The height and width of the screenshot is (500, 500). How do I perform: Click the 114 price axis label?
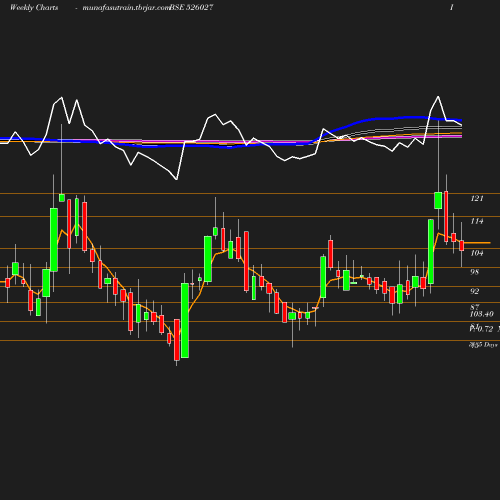click(477, 221)
